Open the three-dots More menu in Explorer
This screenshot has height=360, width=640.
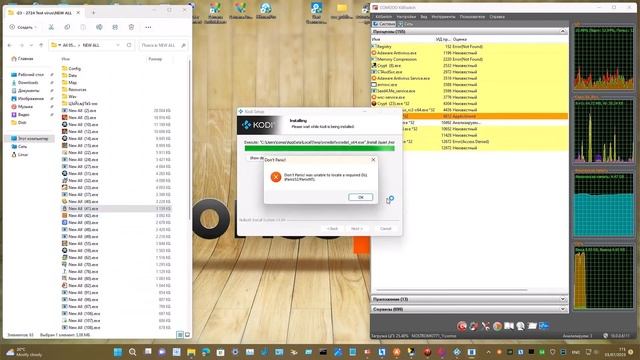(x=148, y=27)
